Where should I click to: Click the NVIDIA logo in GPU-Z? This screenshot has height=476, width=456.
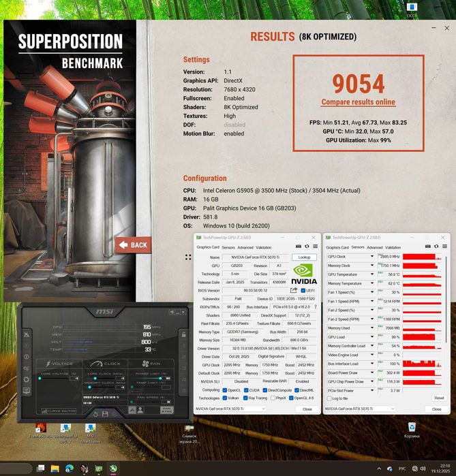tap(304, 274)
